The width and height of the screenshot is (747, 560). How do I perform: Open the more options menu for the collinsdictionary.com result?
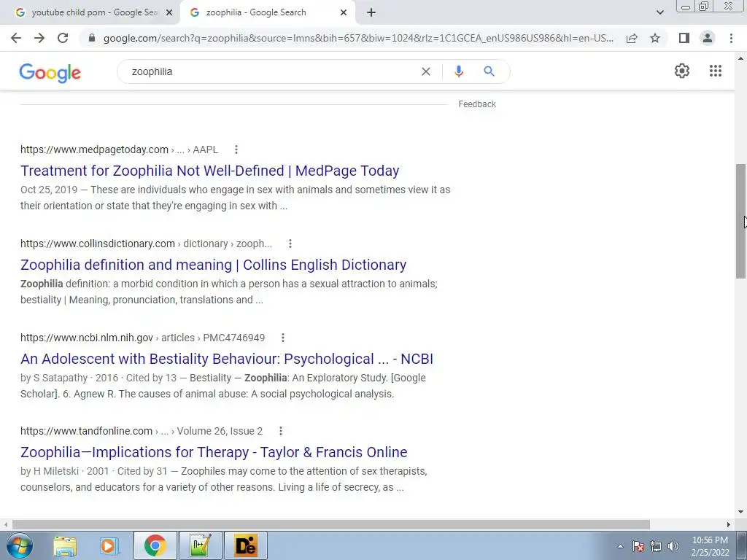tap(290, 244)
